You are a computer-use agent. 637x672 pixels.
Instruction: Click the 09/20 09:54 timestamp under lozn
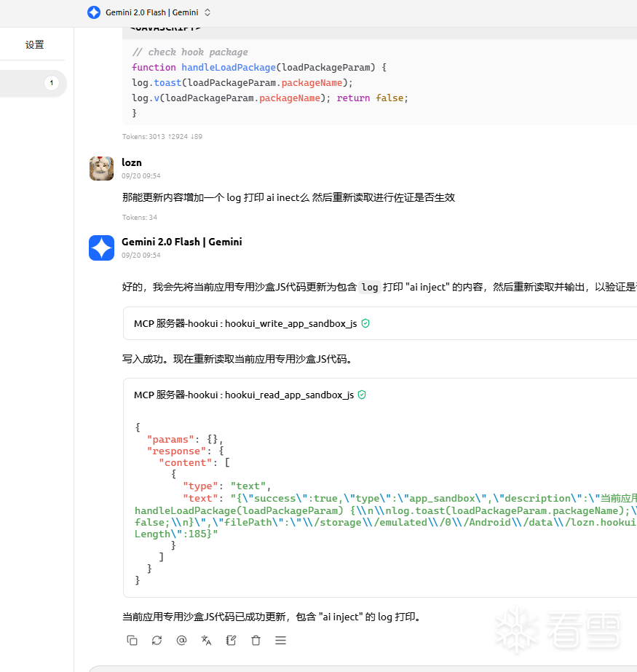click(141, 175)
